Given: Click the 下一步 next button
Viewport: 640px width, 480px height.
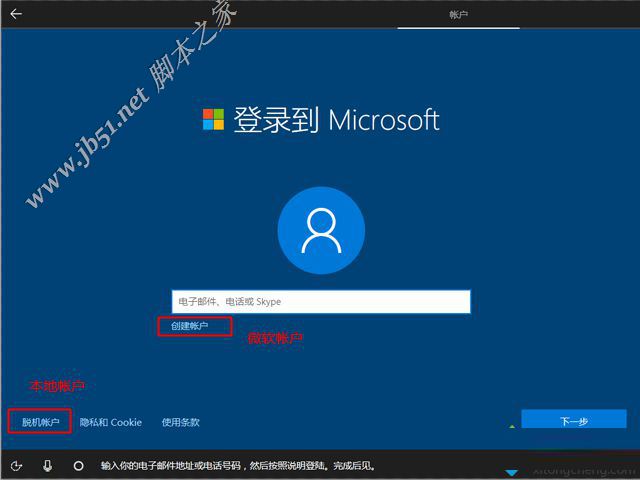Looking at the screenshot, I should pos(573,419).
